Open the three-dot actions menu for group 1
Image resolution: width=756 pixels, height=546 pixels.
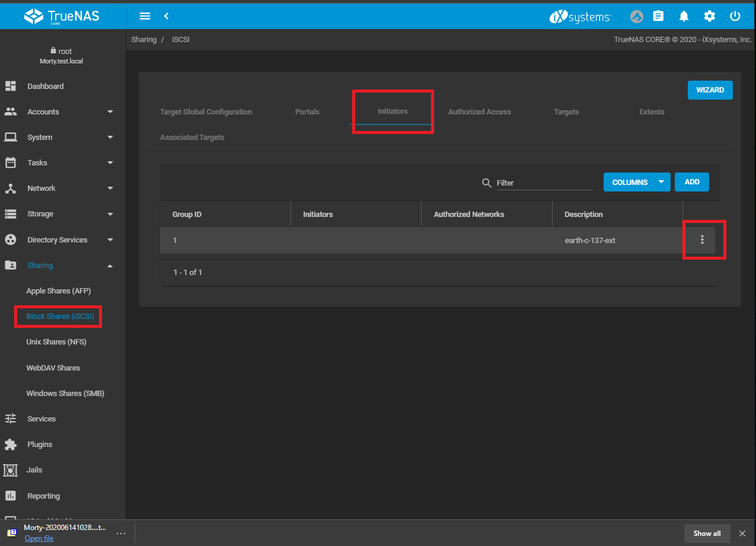click(x=702, y=240)
